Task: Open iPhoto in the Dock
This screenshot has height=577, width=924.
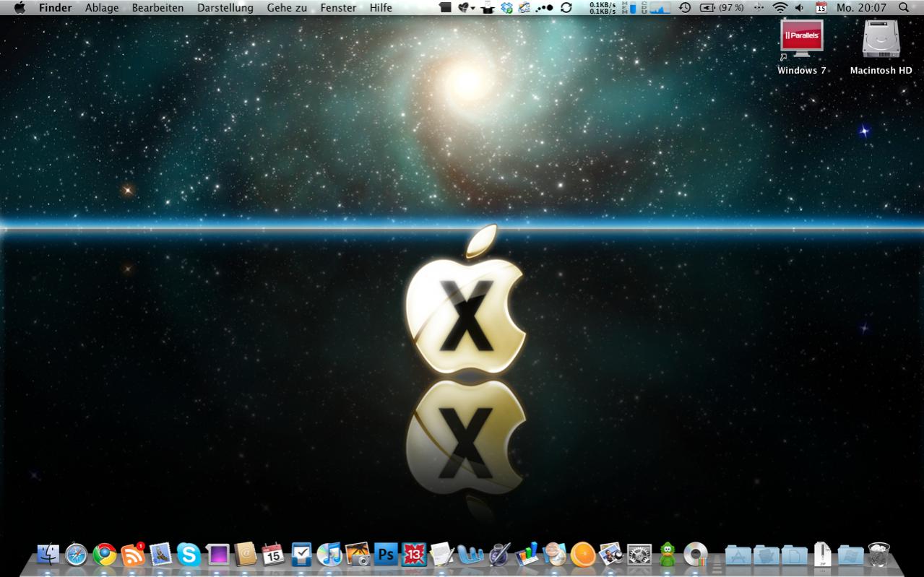Action: pyautogui.click(x=358, y=554)
